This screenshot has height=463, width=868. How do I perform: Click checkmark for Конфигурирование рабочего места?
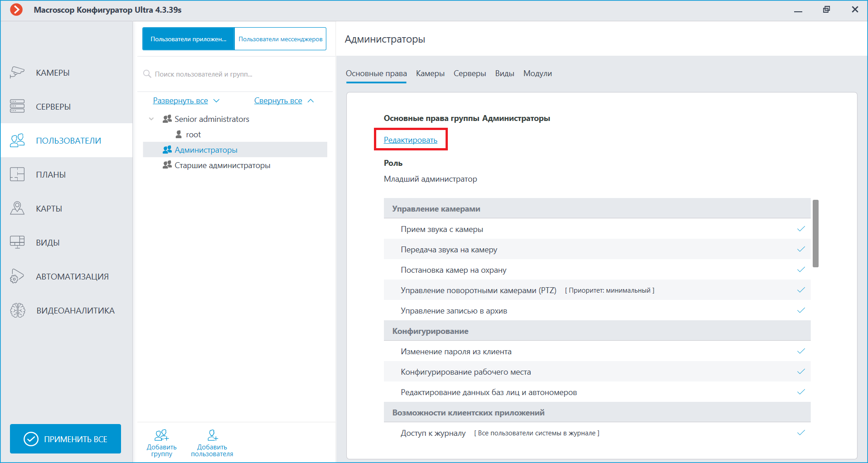801,371
